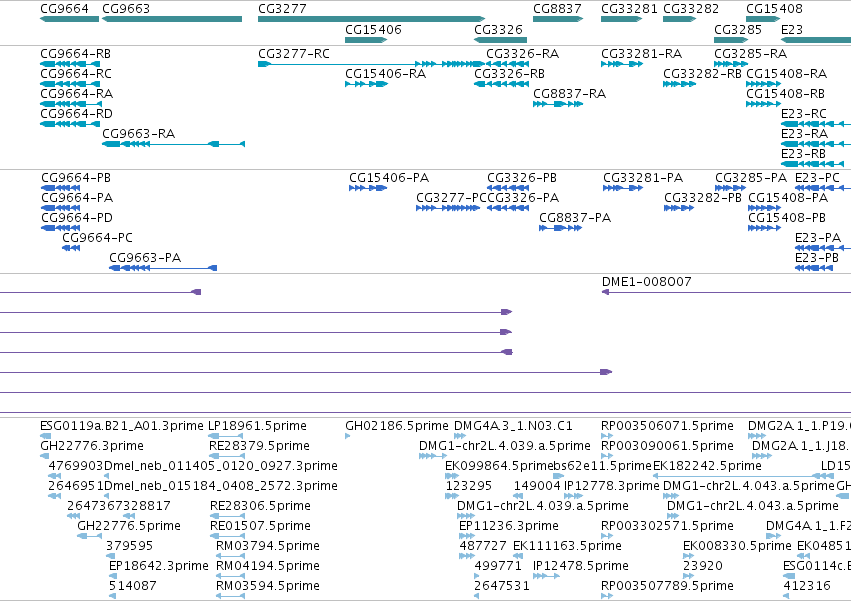Click transcript CG9664-RA label
Viewport: 851px width, 601px height.
(x=77, y=94)
